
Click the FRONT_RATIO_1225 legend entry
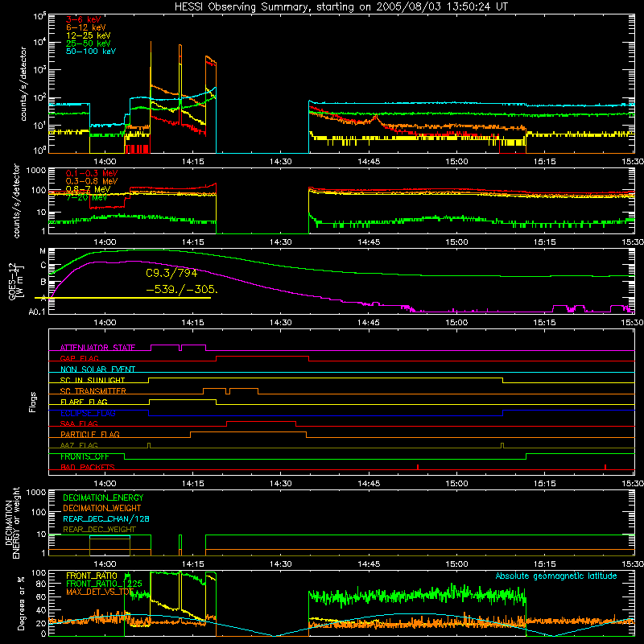click(x=104, y=584)
